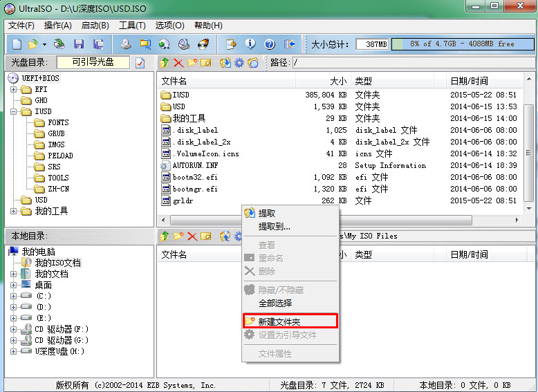Select the AUTORUN.INF file row
The image size is (538, 392).
click(340, 166)
